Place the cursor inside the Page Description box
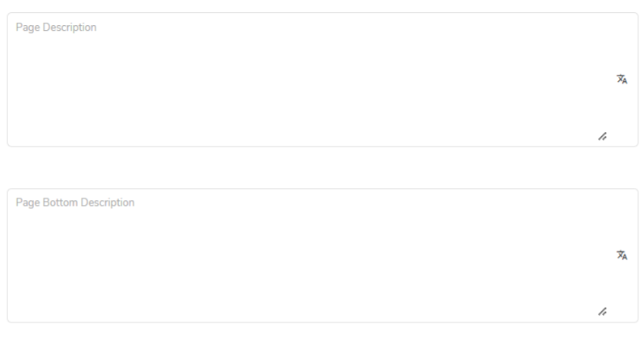Image resolution: width=644 pixels, height=337 pixels. click(323, 79)
